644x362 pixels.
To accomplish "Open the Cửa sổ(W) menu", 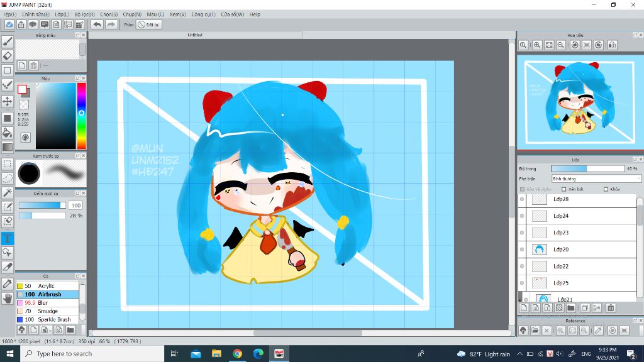I will point(233,14).
